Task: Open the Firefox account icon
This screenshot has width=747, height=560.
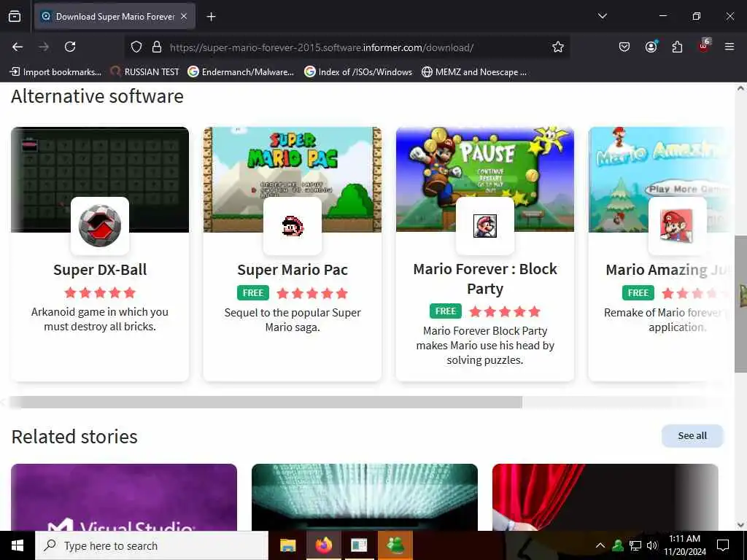Action: [x=651, y=47]
